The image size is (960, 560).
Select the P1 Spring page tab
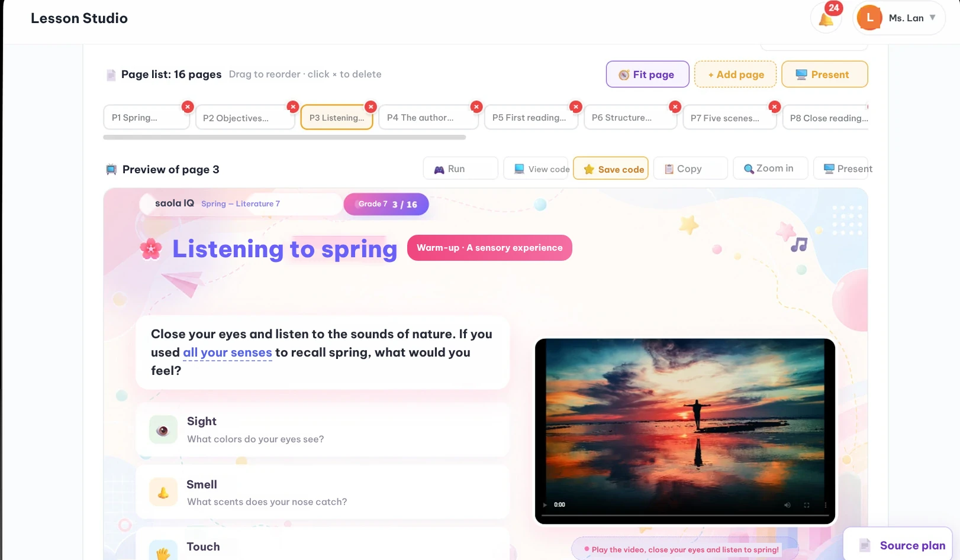coord(146,118)
